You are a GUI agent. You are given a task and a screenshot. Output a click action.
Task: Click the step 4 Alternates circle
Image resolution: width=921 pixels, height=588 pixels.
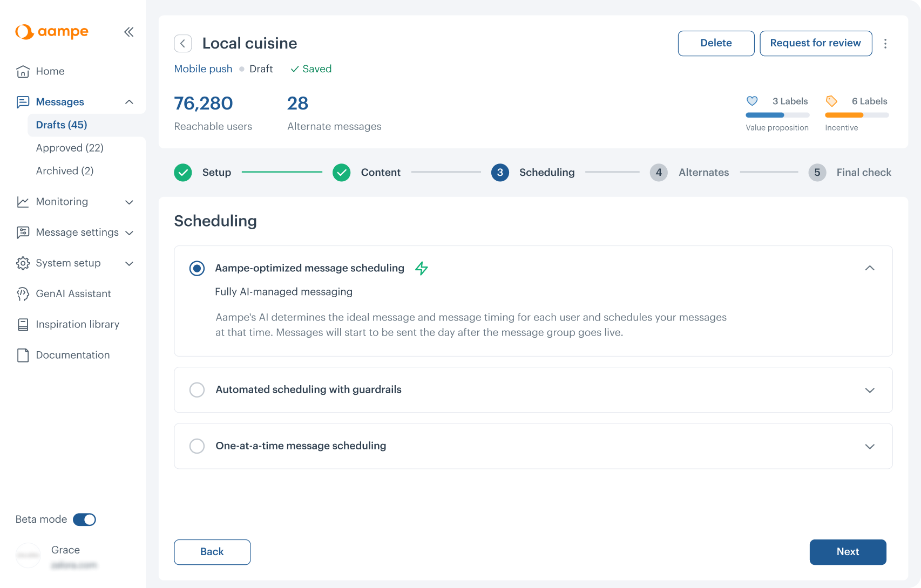659,173
